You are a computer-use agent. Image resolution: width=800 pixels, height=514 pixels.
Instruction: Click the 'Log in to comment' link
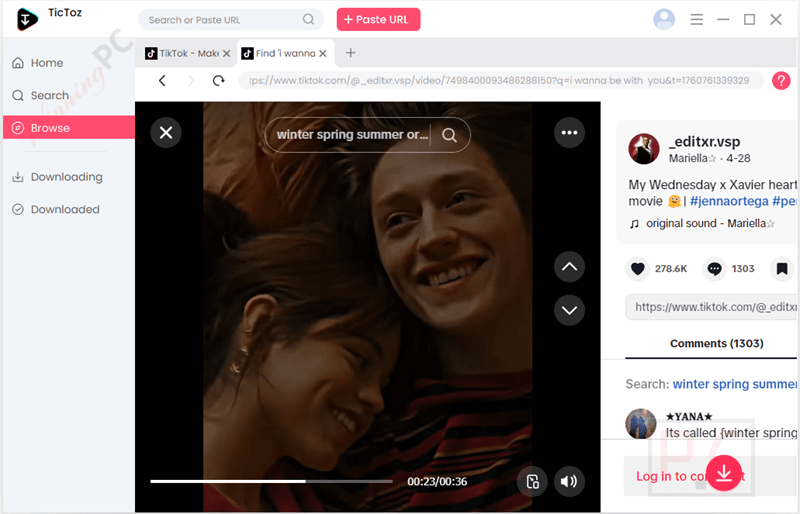coord(690,476)
